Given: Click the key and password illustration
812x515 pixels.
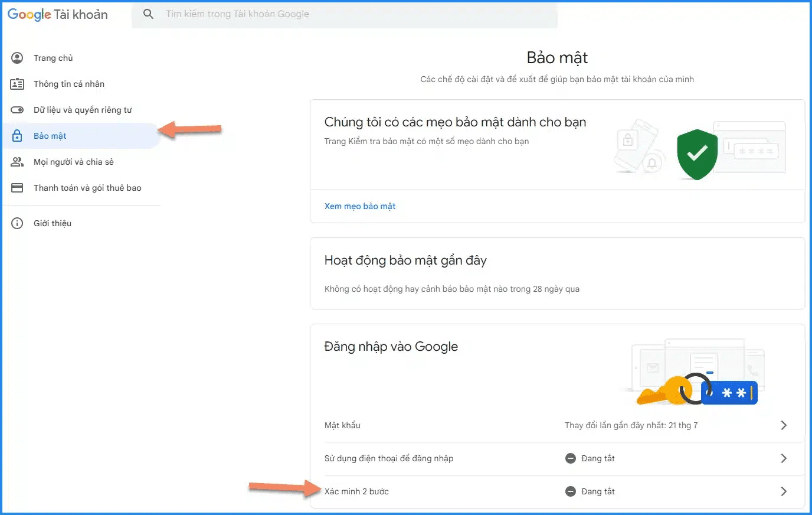Looking at the screenshot, I should click(696, 372).
